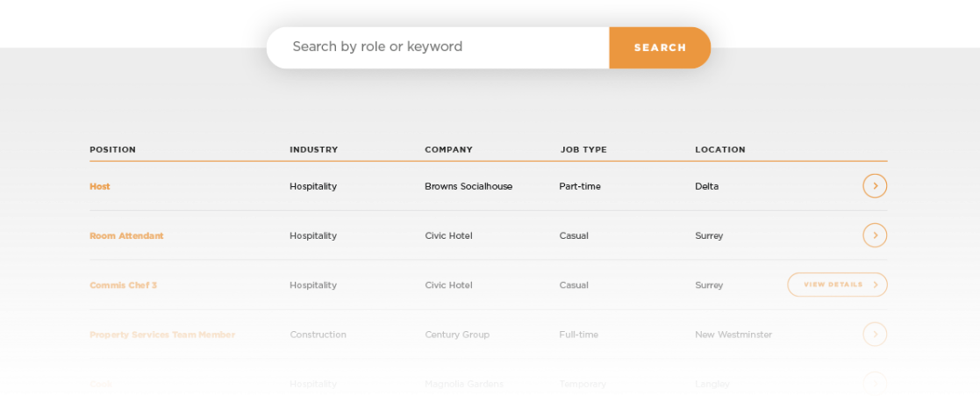Open the Property Services Team Member link
The height and width of the screenshot is (411, 980).
point(162,335)
